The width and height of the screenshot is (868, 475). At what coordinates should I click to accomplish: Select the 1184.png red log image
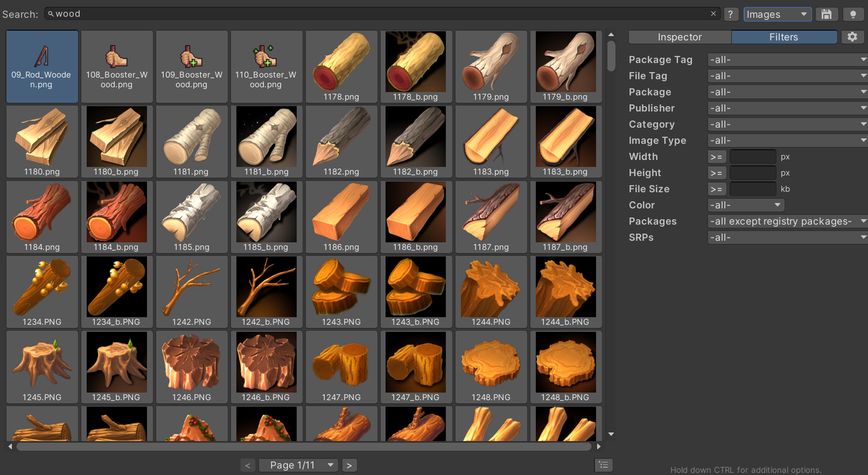(x=42, y=216)
